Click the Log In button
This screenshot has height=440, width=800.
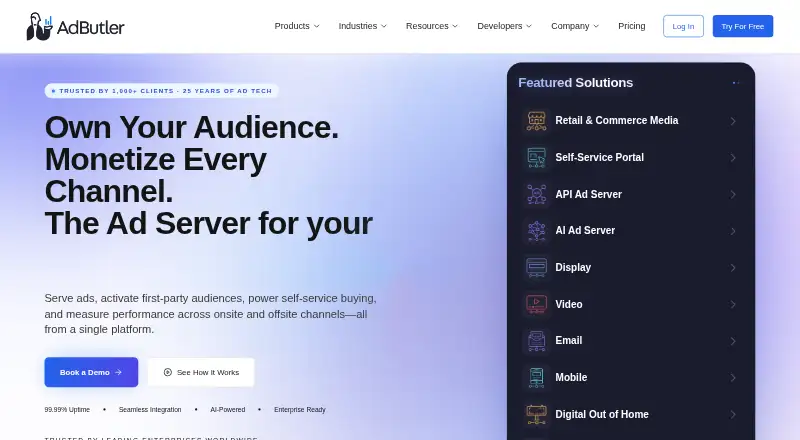click(x=683, y=26)
